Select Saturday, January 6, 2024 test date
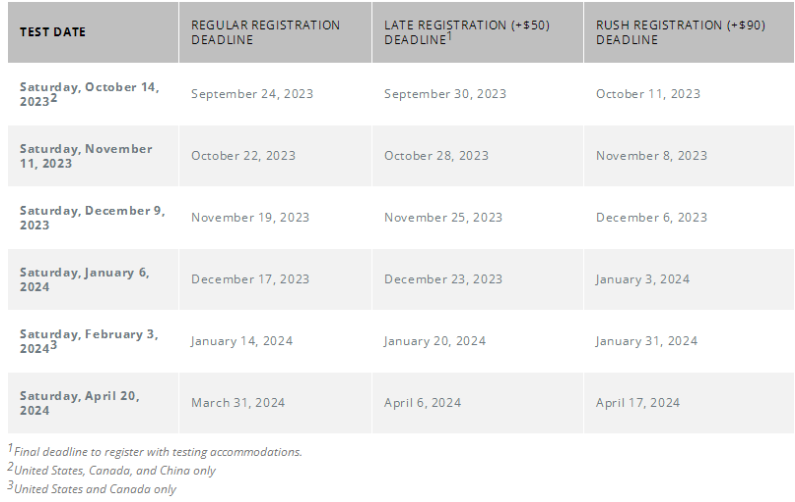795x502 pixels. [x=84, y=279]
